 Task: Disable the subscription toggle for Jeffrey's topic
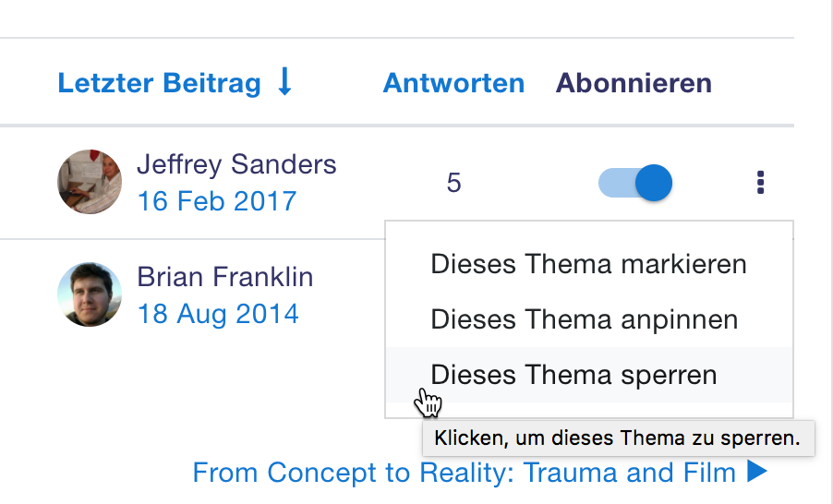tap(635, 182)
